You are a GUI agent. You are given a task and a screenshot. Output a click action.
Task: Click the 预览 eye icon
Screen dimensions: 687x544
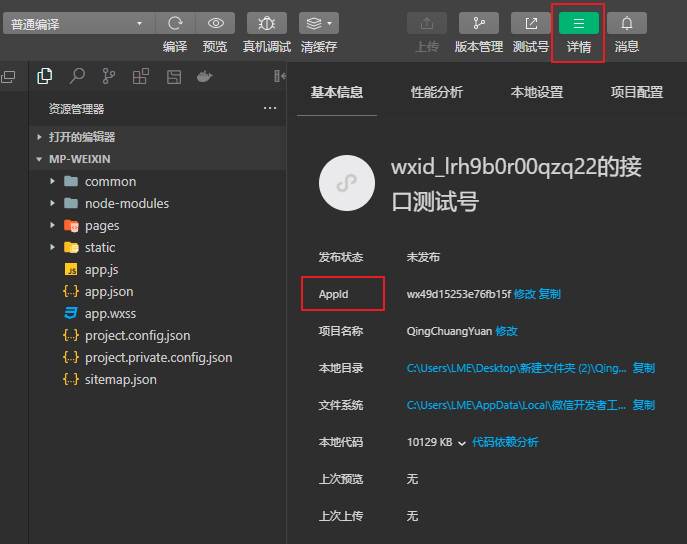pyautogui.click(x=215, y=23)
